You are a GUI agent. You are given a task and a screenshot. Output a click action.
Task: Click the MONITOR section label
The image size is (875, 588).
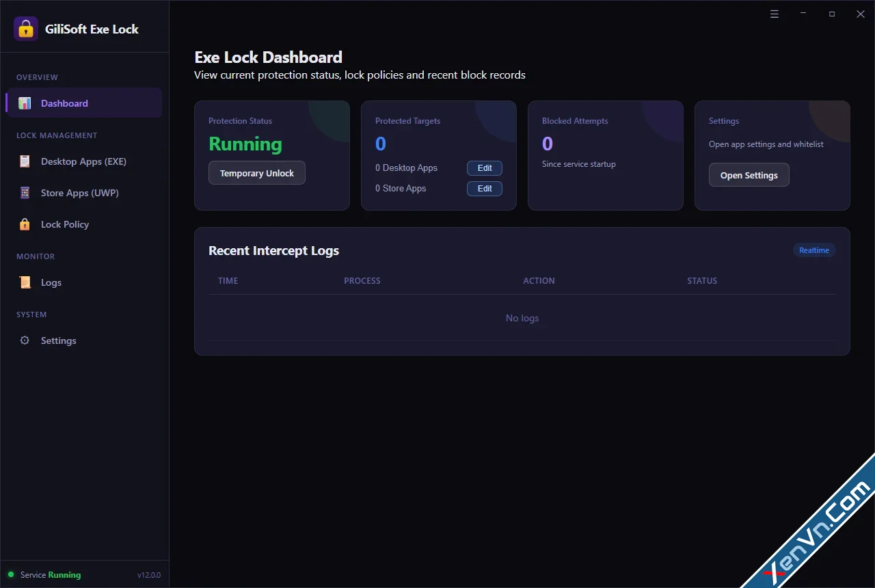[36, 256]
